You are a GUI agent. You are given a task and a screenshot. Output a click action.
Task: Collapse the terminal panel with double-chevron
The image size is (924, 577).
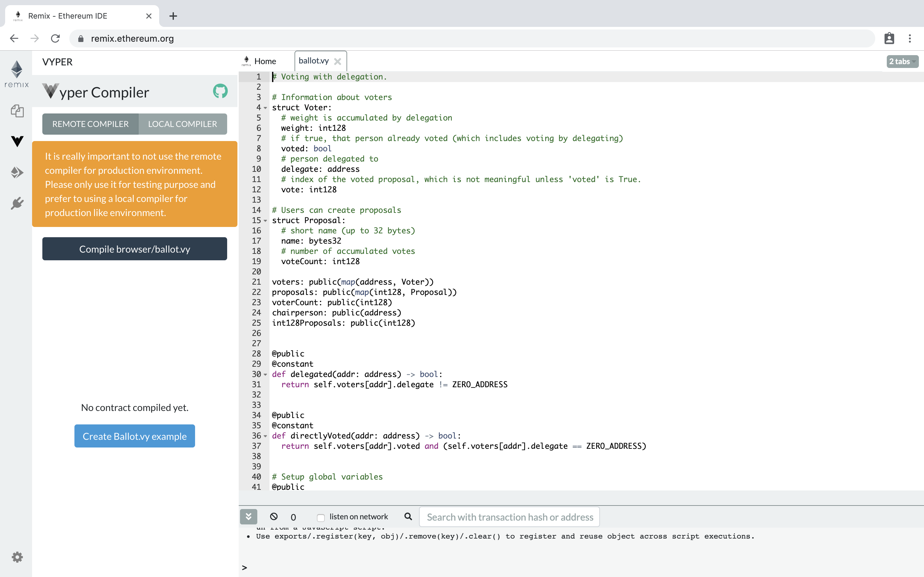(x=249, y=517)
